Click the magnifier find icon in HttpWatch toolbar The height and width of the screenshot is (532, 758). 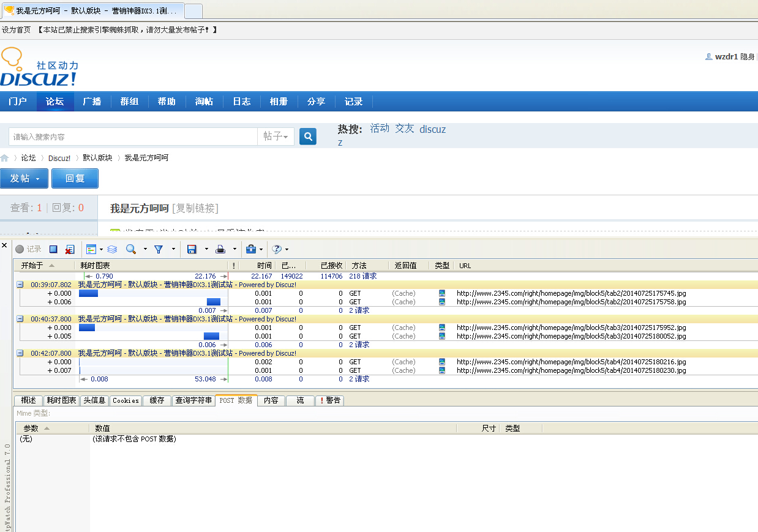click(130, 249)
